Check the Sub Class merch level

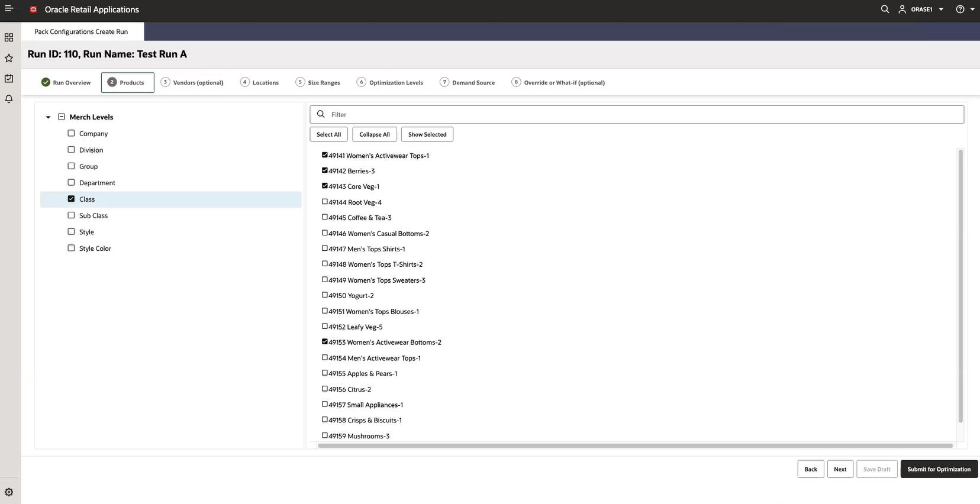tap(71, 215)
